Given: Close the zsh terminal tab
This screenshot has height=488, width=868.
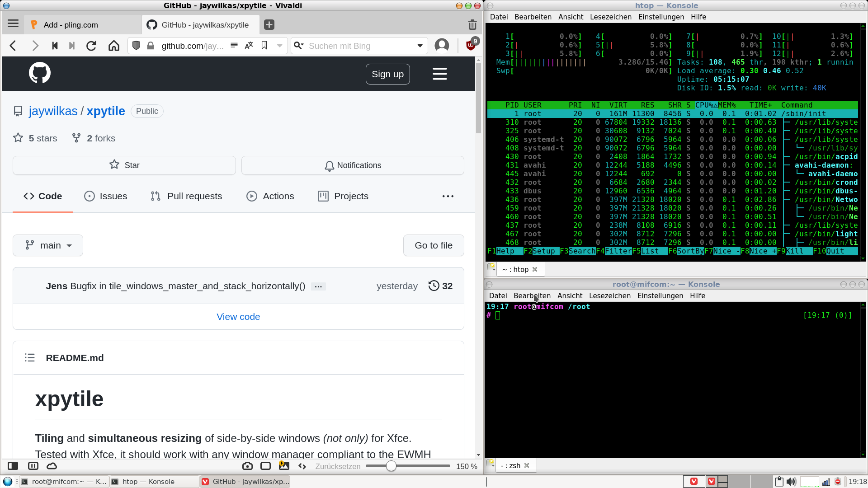Looking at the screenshot, I should point(527,465).
